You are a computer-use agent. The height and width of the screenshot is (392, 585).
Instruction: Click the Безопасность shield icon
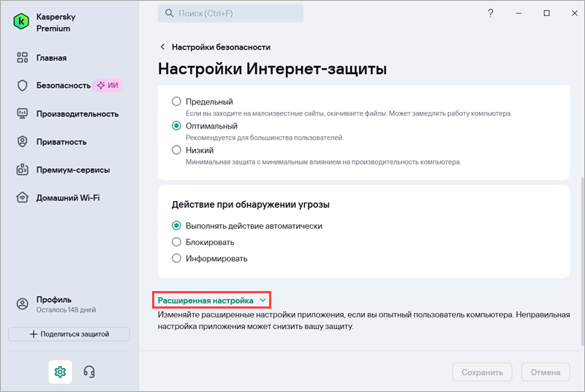[23, 86]
